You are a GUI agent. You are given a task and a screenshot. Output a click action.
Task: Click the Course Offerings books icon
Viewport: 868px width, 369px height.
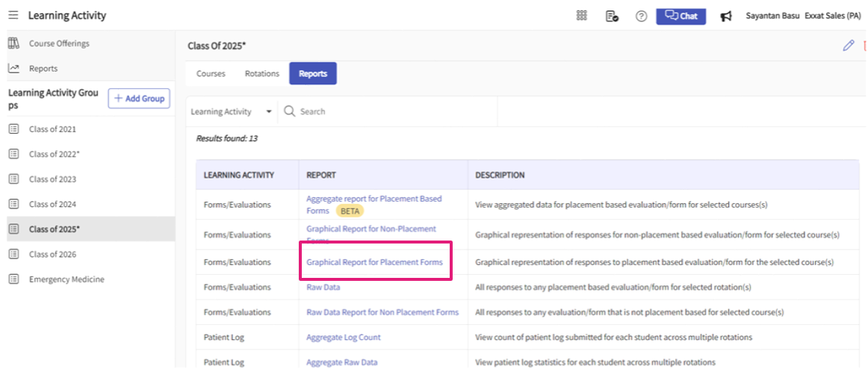coord(13,43)
